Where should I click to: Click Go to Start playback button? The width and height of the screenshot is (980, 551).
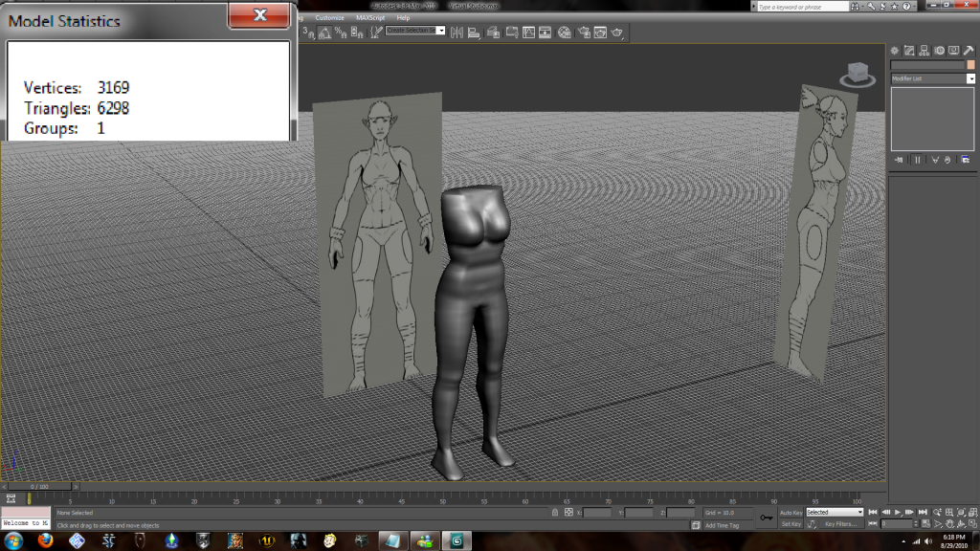[873, 513]
